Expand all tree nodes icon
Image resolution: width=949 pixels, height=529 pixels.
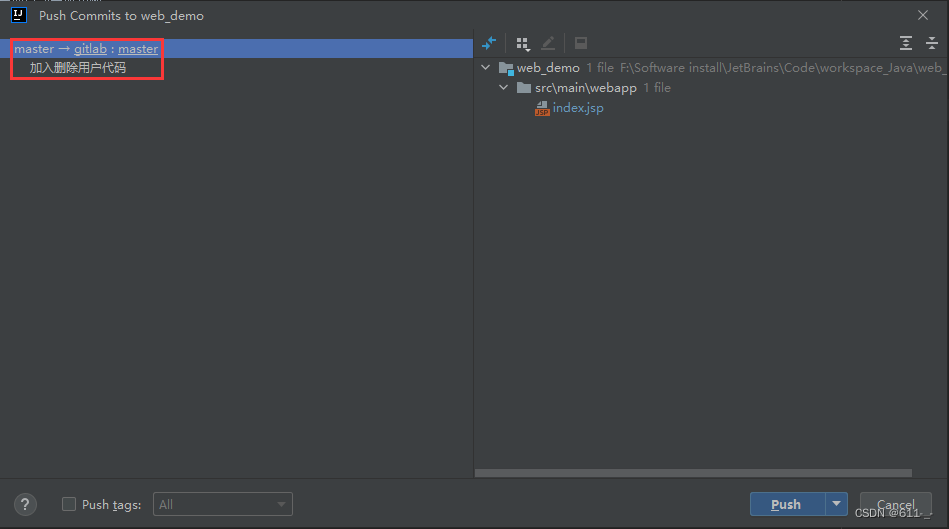905,43
